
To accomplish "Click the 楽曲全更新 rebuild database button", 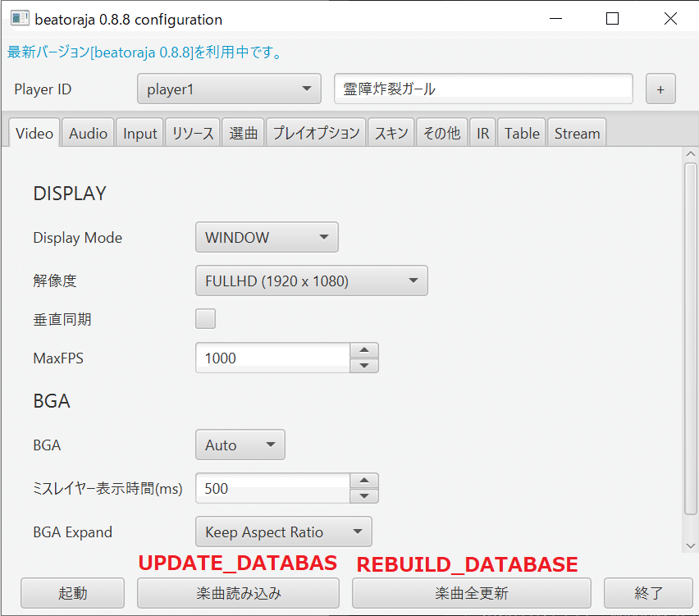I will [470, 593].
